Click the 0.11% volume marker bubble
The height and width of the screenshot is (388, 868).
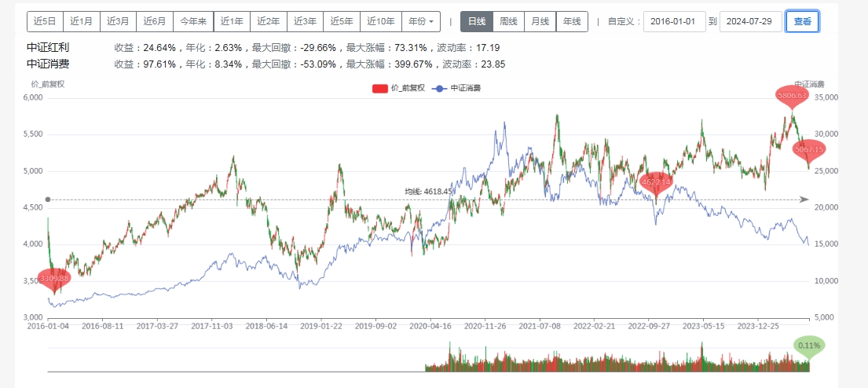click(808, 345)
